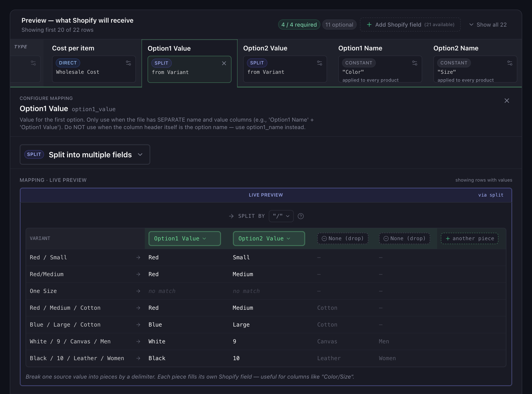Open the Option2 Value piece dropdown
The height and width of the screenshot is (394, 532).
pyautogui.click(x=269, y=239)
